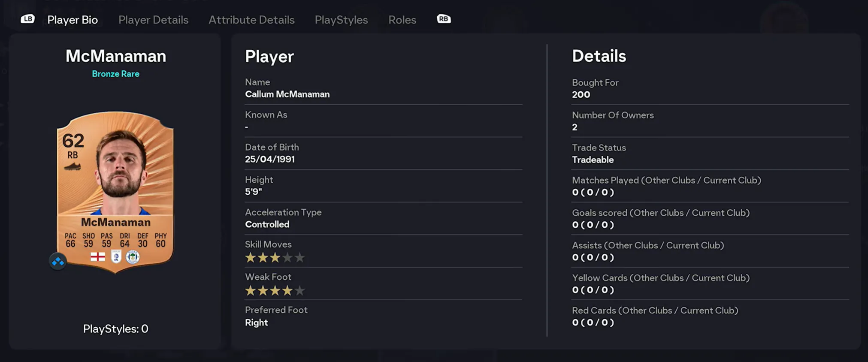Open the Roles tab

[402, 20]
